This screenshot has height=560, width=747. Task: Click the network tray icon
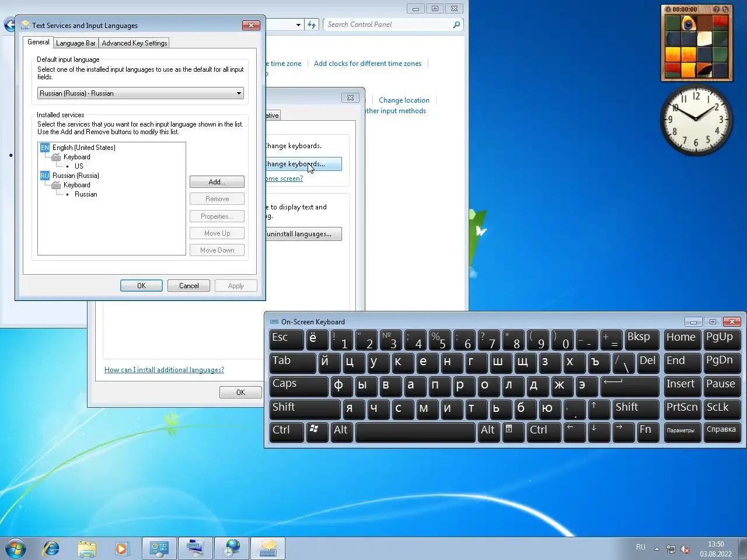(671, 549)
